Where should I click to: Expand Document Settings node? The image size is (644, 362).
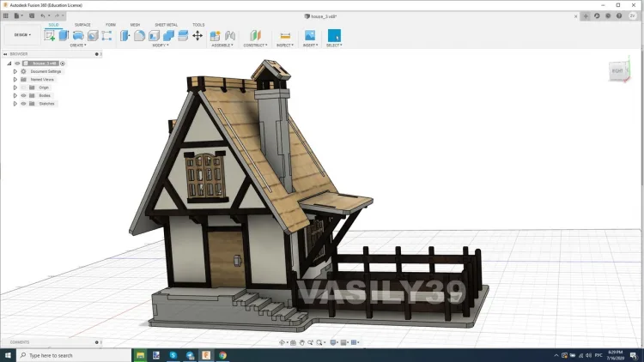[x=15, y=71]
